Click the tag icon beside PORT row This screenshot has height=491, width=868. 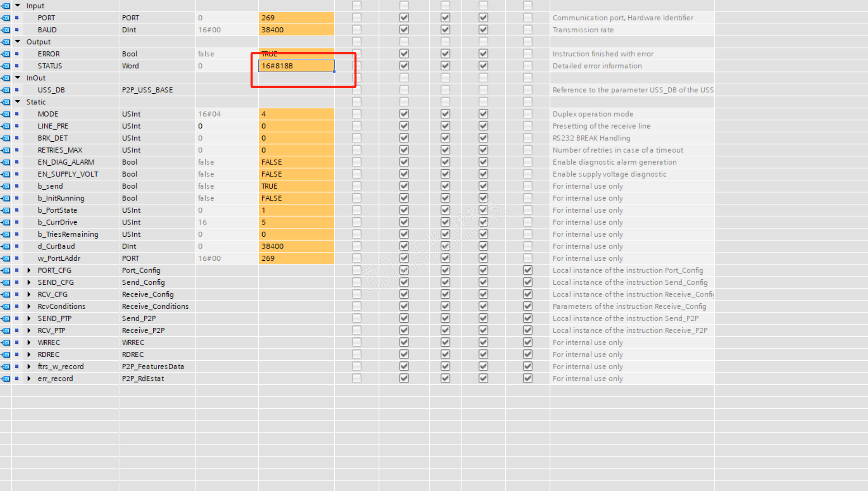point(5,18)
